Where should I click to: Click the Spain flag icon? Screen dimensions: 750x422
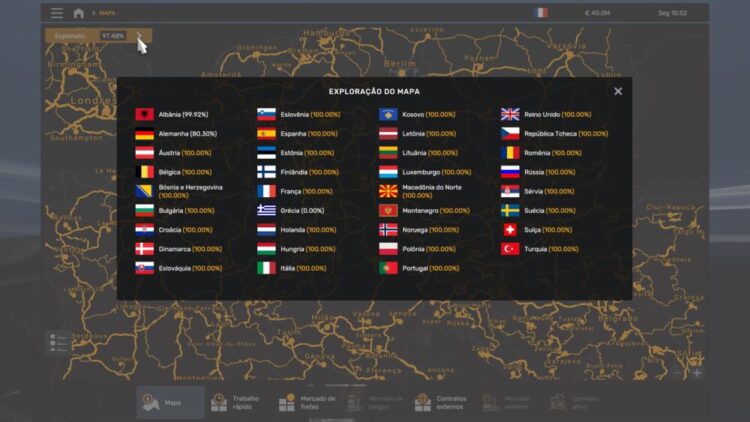click(x=266, y=133)
